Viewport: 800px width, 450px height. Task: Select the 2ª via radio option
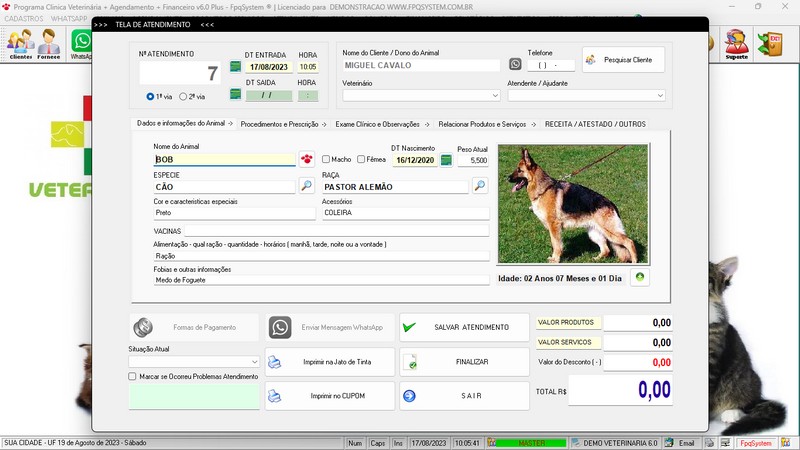(183, 97)
